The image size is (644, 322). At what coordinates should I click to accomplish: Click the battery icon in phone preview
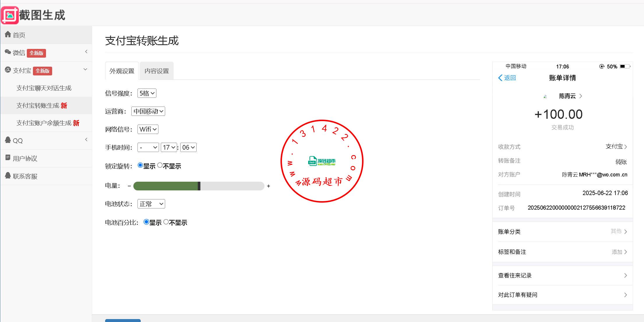[x=624, y=66]
